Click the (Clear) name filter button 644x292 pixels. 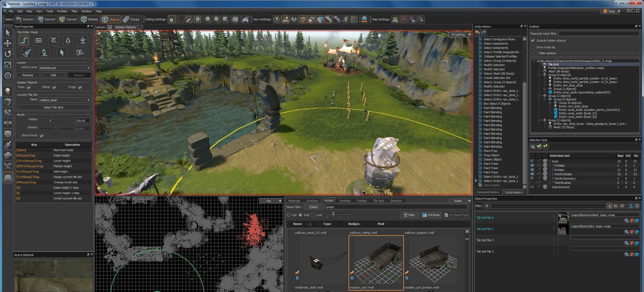pyautogui.click(x=313, y=207)
